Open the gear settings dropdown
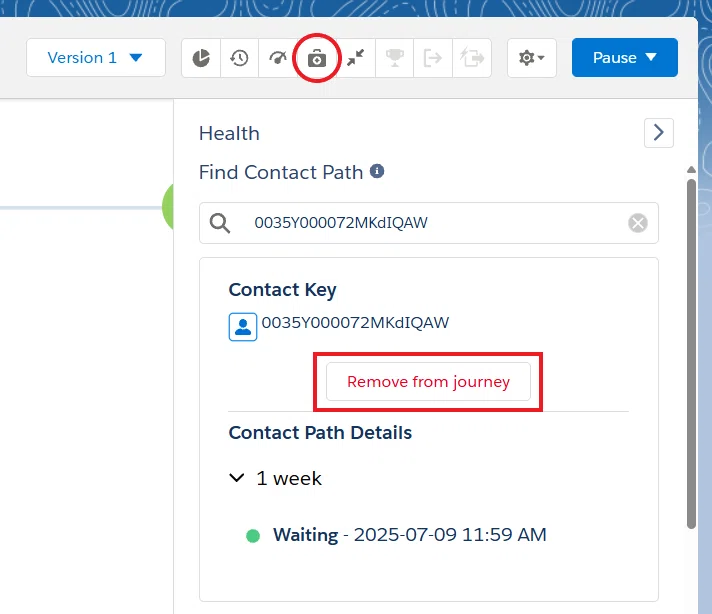 (532, 58)
